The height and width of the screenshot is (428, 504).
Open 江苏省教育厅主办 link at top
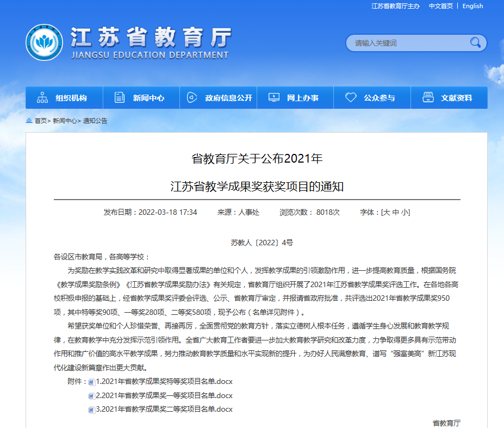[x=395, y=6]
